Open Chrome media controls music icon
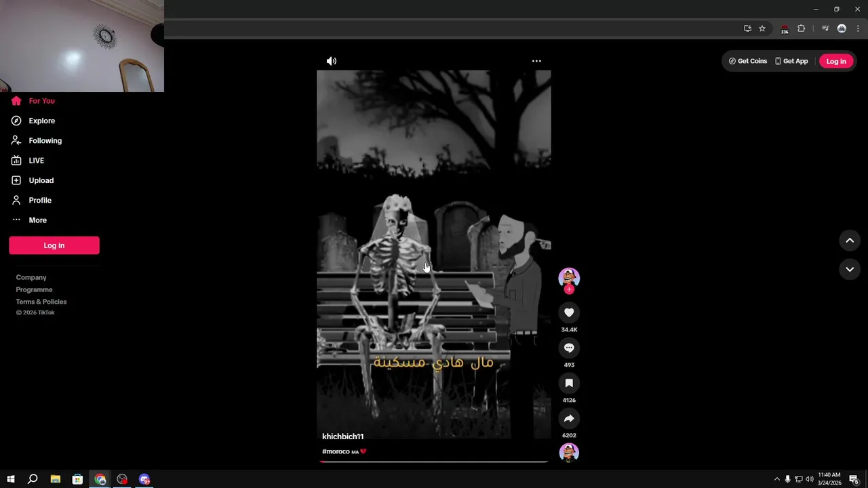The image size is (868, 488). [x=825, y=28]
